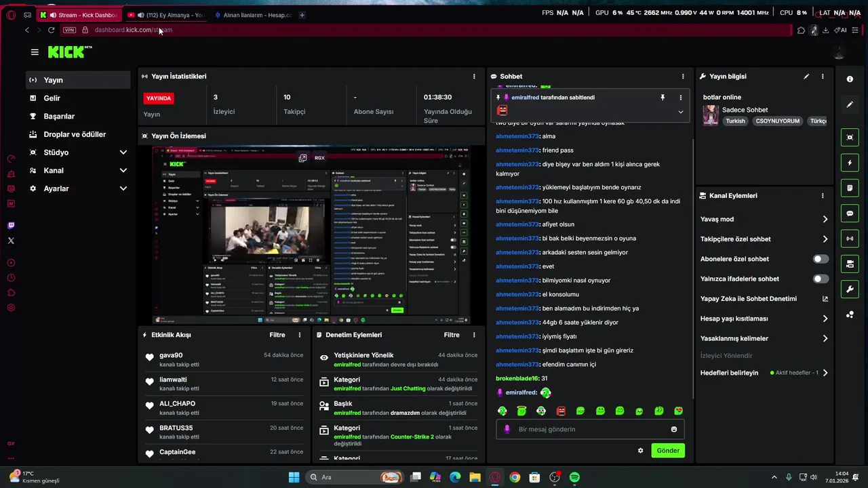Image resolution: width=868 pixels, height=488 pixels.
Task: Insert the red angry emote
Action: pos(561,411)
